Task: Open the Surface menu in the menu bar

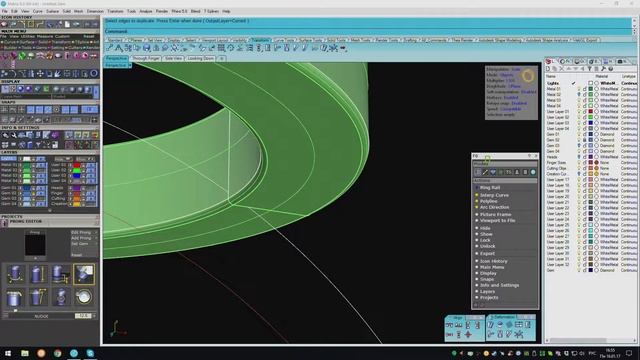Action: pos(53,11)
